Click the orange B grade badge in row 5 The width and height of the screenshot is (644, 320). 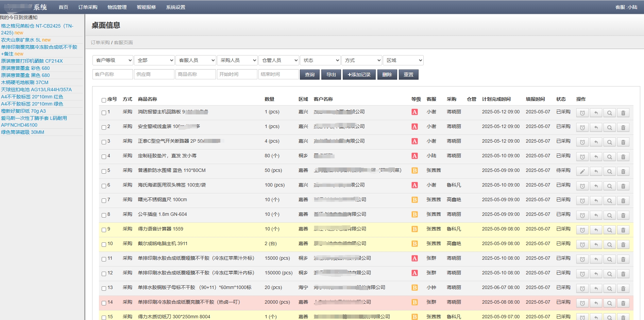pyautogui.click(x=414, y=171)
